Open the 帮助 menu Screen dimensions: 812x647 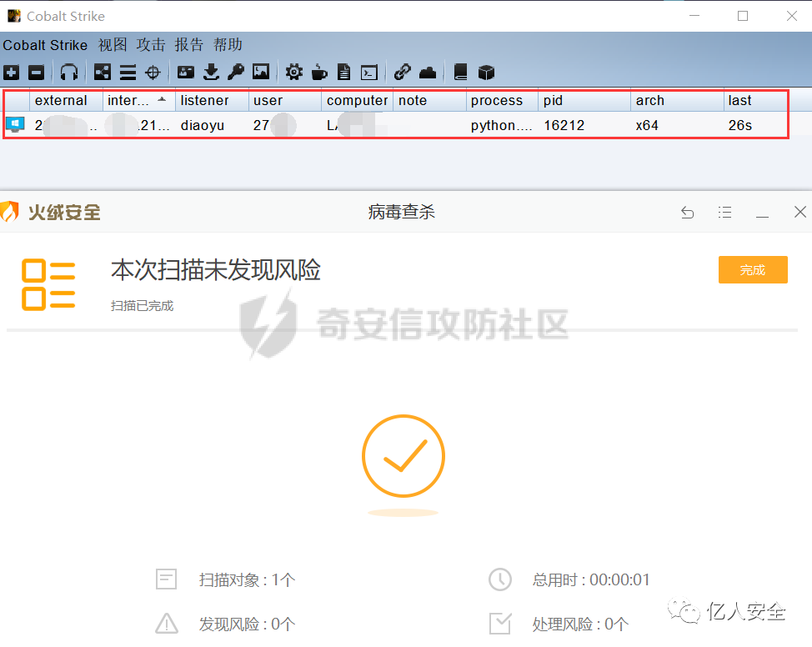[228, 45]
